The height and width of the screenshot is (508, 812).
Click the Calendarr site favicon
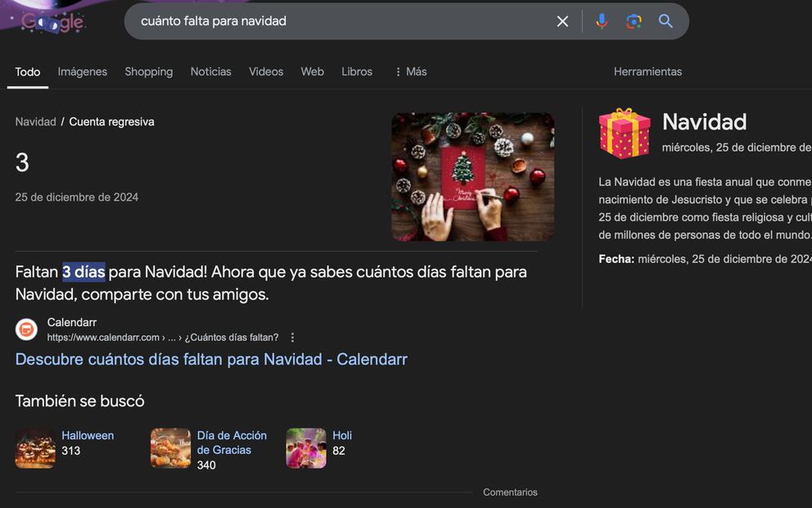pyautogui.click(x=26, y=329)
